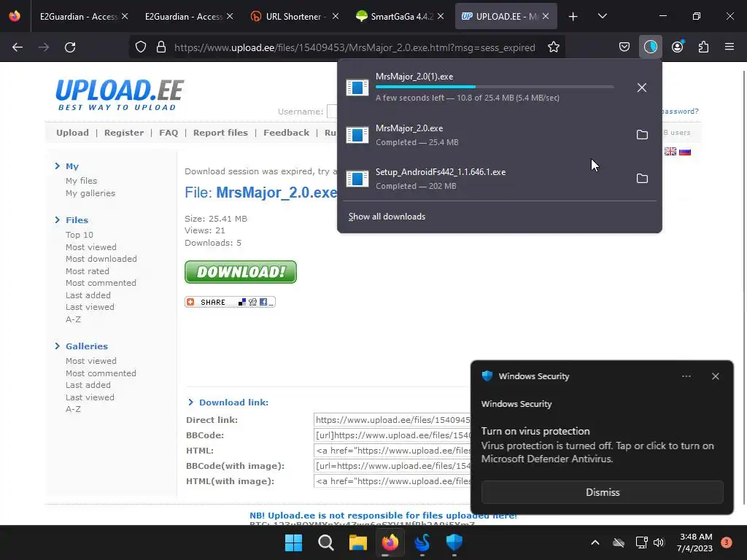The width and height of the screenshot is (747, 560).
Task: Open Windows Security from the taskbar
Action: 454,542
